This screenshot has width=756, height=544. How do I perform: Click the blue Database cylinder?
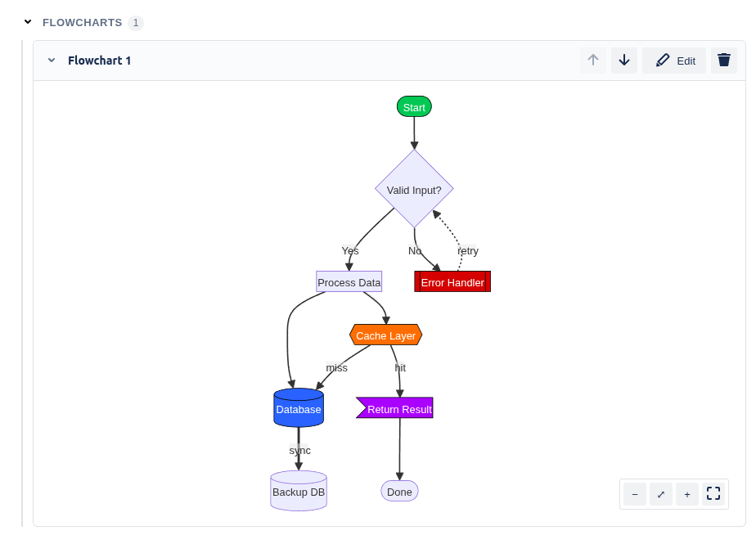pos(299,408)
